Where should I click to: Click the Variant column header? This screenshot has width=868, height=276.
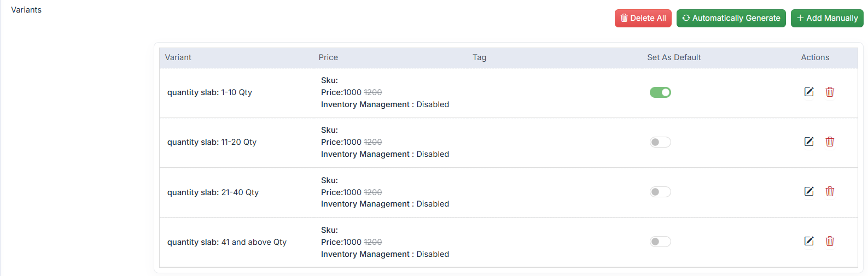[x=178, y=57]
